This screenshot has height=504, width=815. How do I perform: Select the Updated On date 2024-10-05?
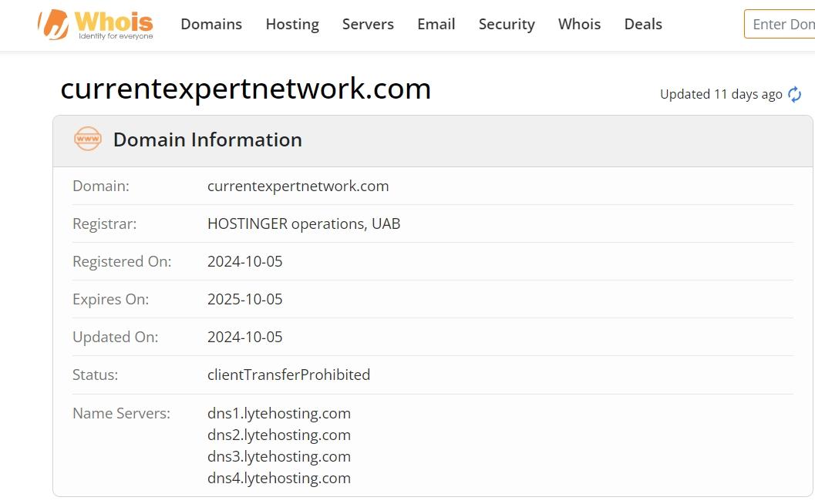click(245, 338)
